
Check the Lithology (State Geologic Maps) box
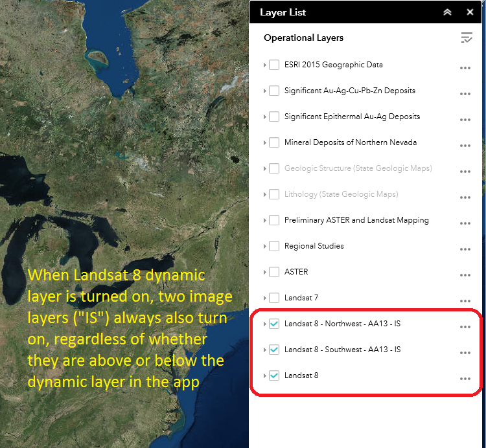click(274, 194)
